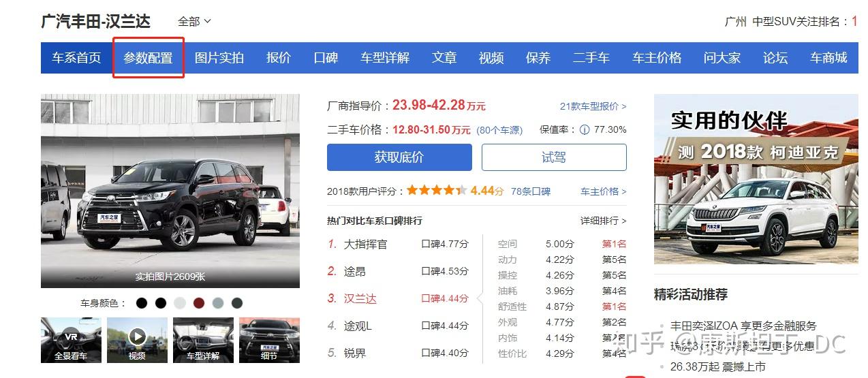
Task: Open the 保养 nav item
Action: pos(538,58)
